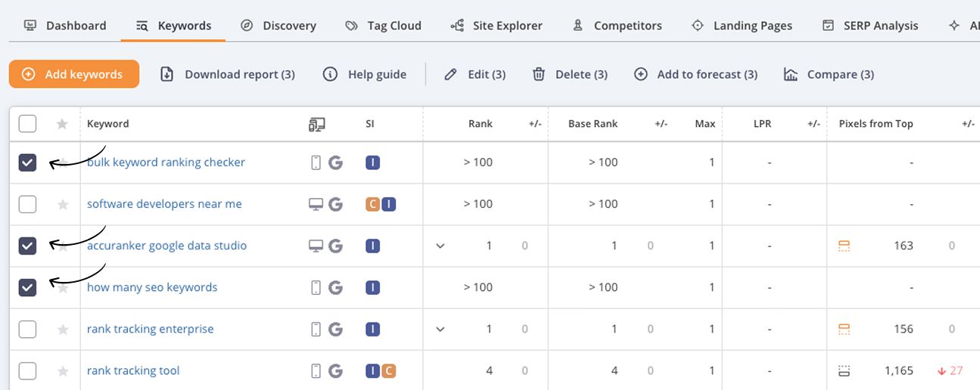
Task: Uncheck bulk keyword ranking checker row
Action: [x=27, y=162]
